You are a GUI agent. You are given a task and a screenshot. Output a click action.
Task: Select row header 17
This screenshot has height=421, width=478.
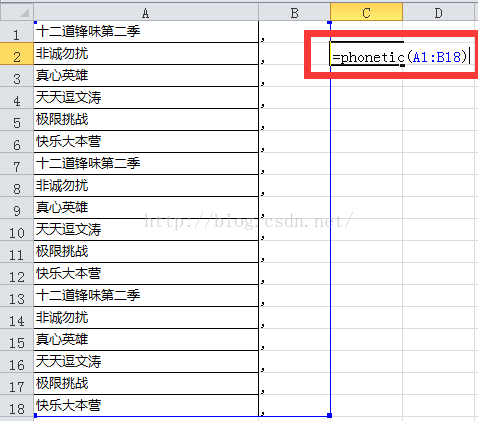[x=17, y=384]
